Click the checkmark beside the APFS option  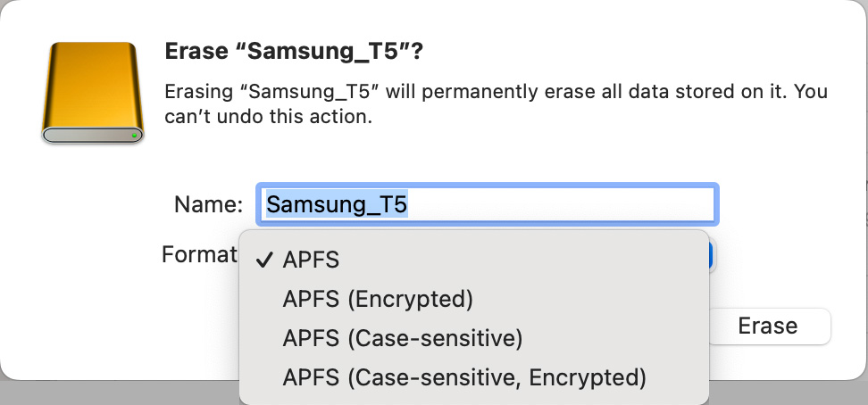click(265, 260)
